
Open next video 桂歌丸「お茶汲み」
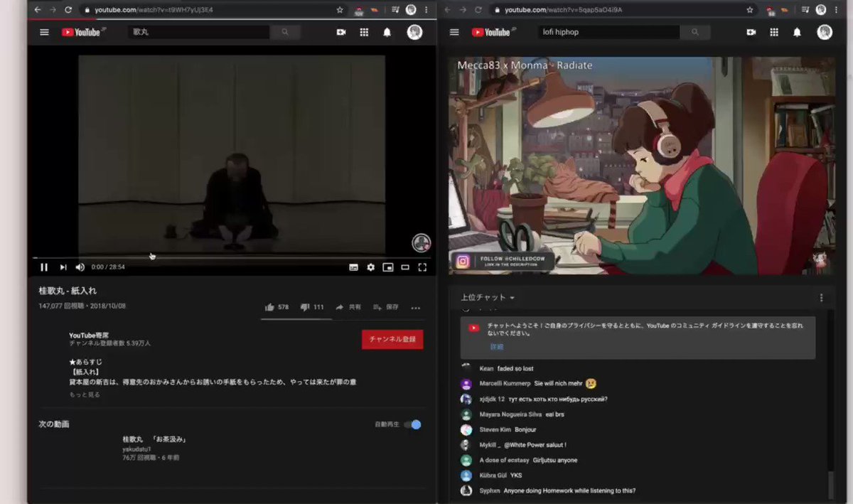[x=154, y=439]
